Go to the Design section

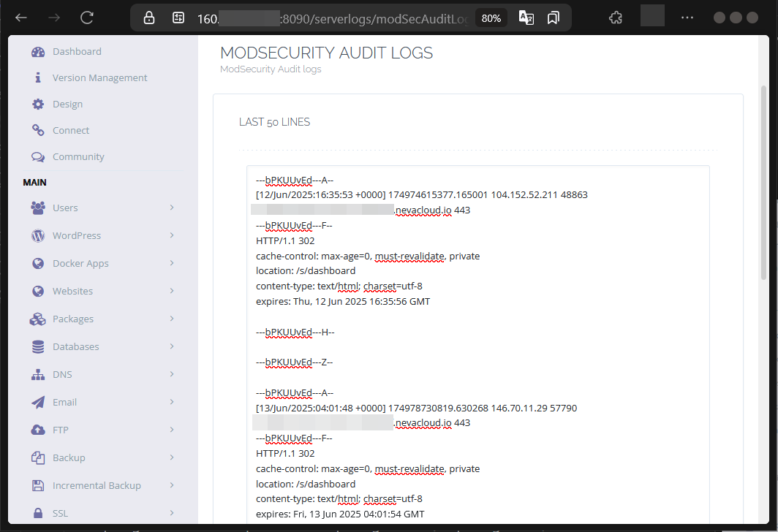point(67,104)
